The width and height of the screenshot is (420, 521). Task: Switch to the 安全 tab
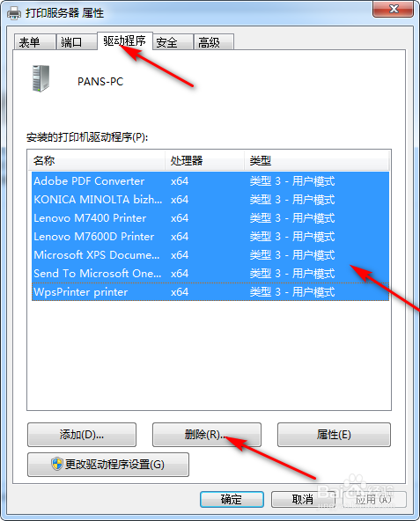coord(173,42)
